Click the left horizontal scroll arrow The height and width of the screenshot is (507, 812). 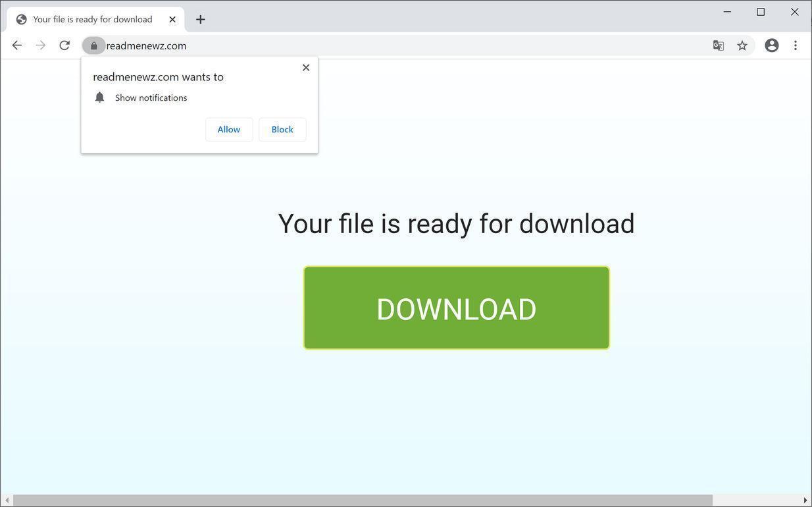click(x=5, y=498)
